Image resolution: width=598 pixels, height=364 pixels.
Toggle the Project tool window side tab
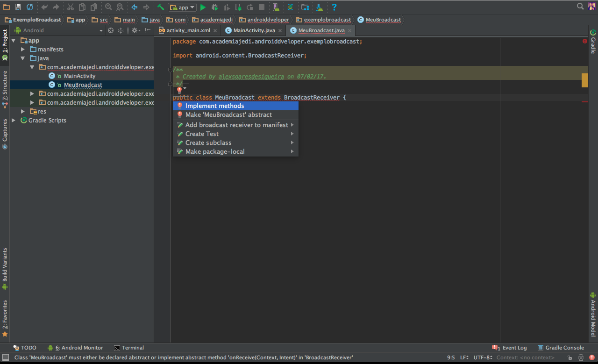click(x=5, y=42)
